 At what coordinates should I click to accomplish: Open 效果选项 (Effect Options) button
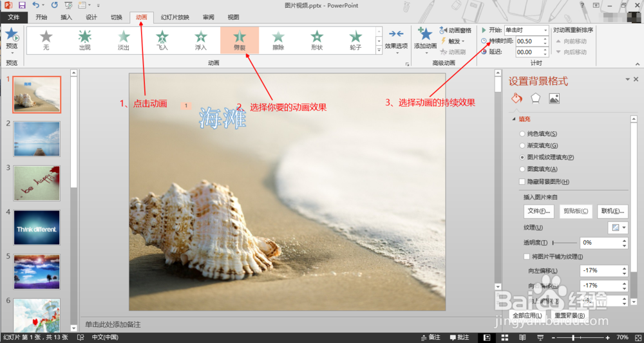point(396,40)
